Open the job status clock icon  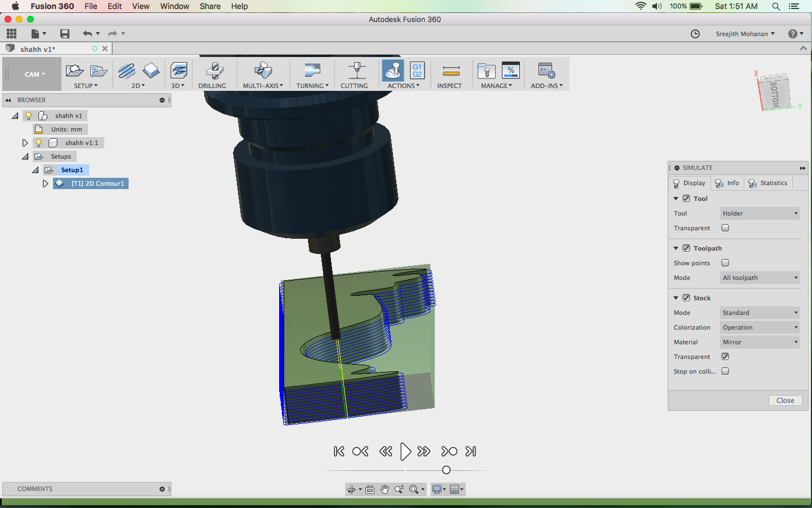click(695, 34)
